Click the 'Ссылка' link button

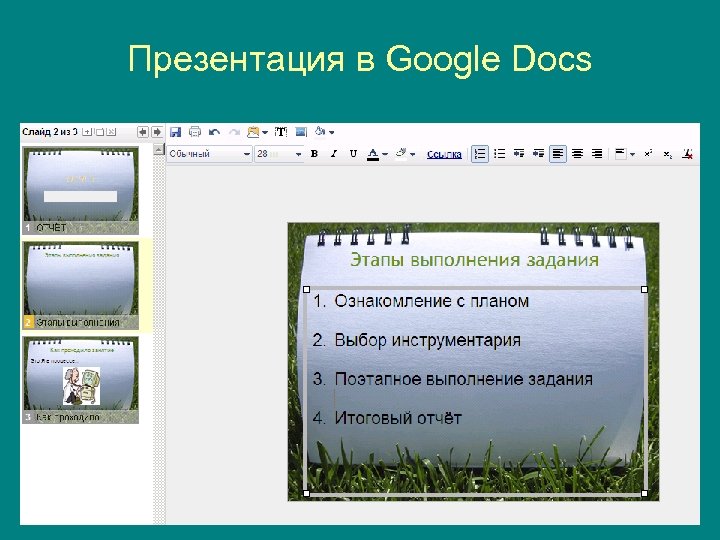444,154
